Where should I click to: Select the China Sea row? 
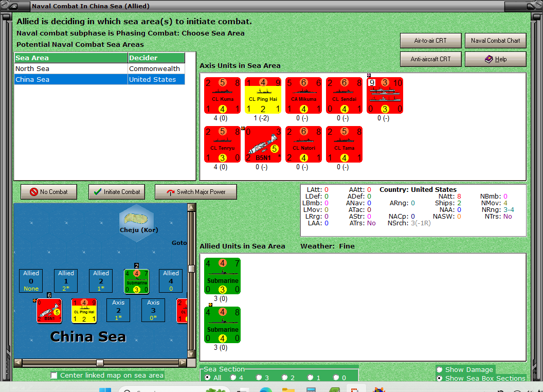point(99,79)
